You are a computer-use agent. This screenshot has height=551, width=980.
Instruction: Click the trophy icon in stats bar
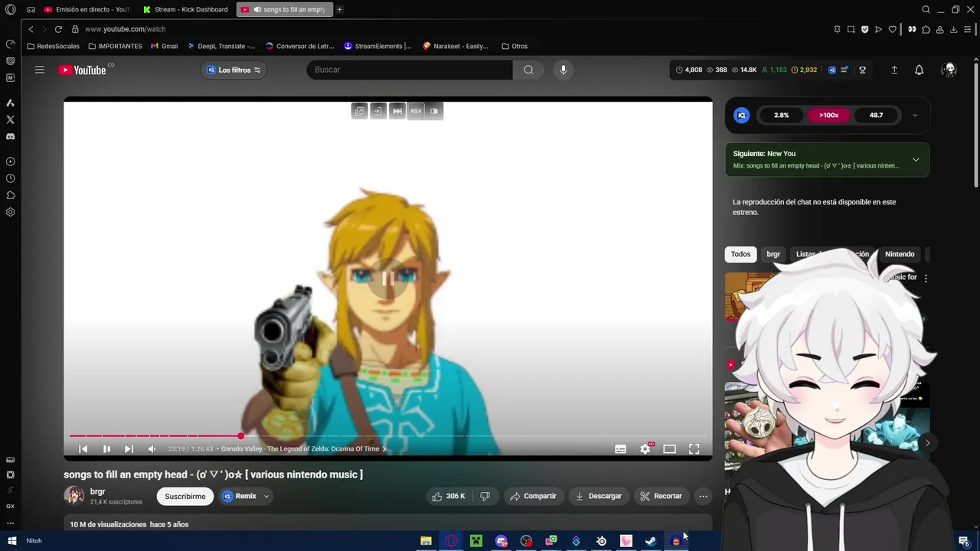click(x=862, y=70)
